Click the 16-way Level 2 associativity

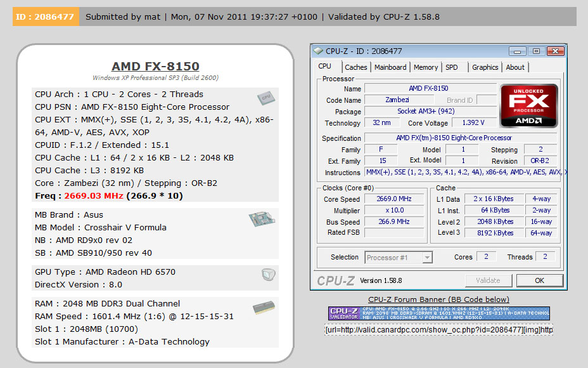[x=541, y=221]
